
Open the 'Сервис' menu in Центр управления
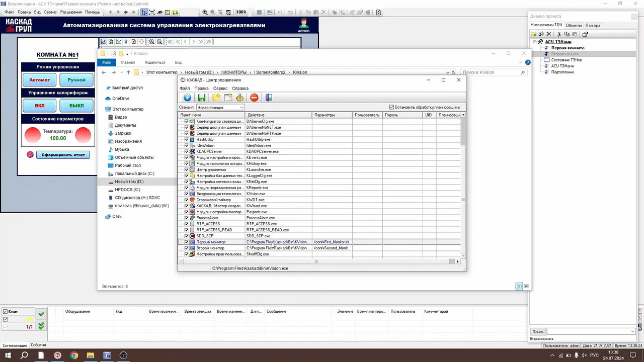pyautogui.click(x=220, y=88)
